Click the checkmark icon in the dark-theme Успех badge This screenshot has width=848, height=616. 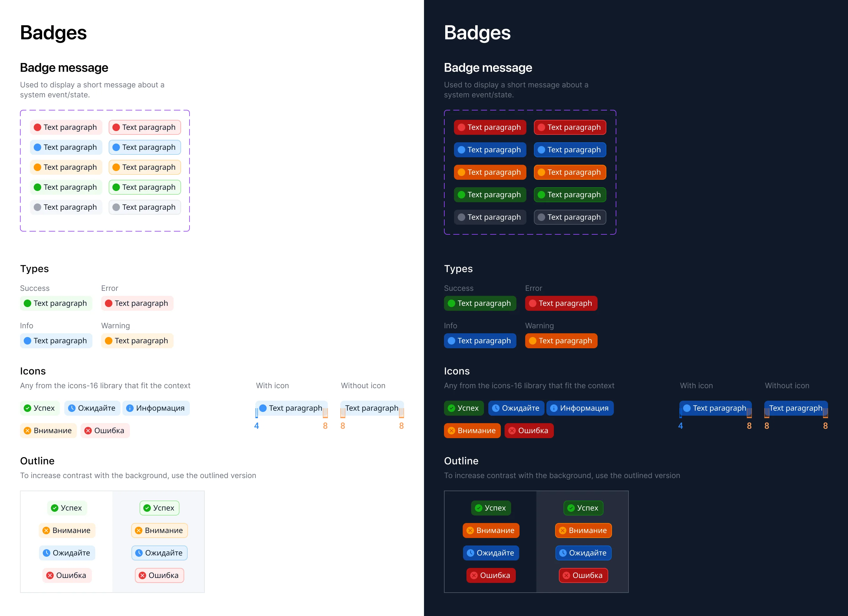pyautogui.click(x=451, y=408)
